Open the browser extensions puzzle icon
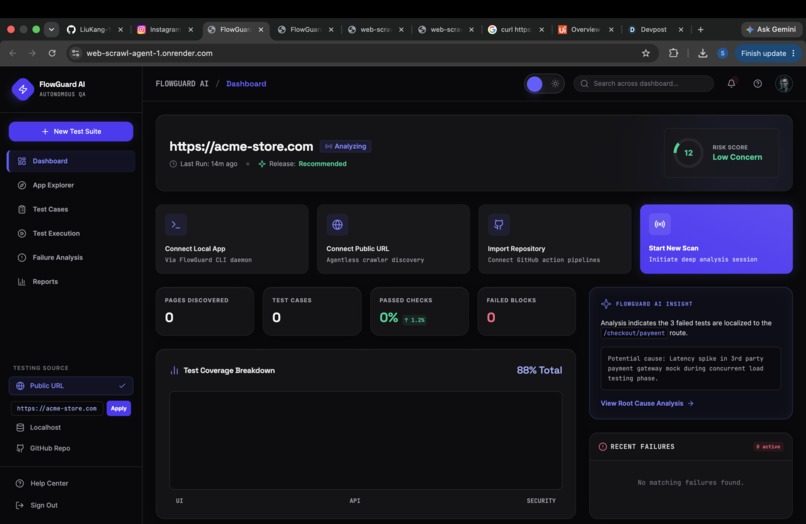806x524 pixels. 673,53
